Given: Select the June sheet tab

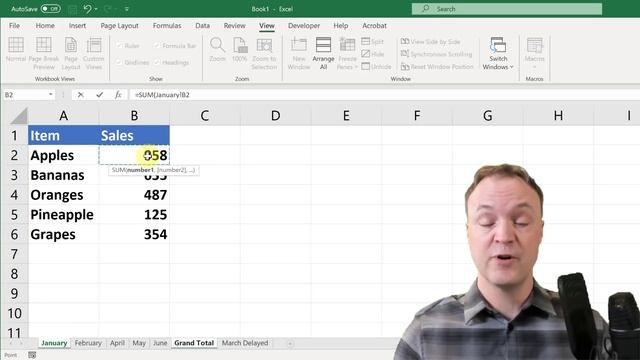Looking at the screenshot, I should tap(160, 343).
